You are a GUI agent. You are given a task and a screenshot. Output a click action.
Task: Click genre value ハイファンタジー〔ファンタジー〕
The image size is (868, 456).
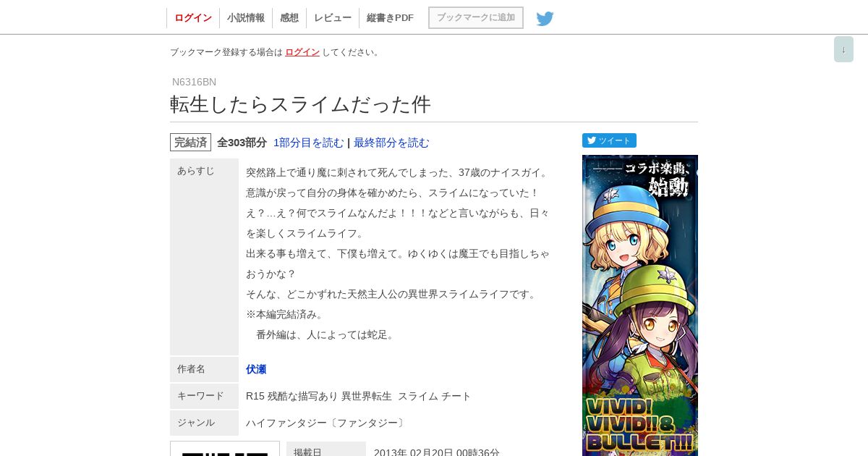click(x=327, y=423)
